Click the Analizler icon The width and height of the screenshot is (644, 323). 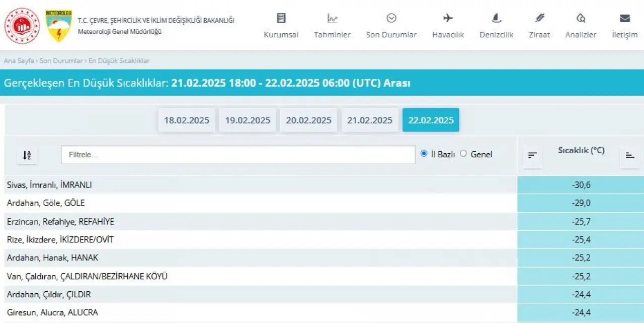[581, 19]
